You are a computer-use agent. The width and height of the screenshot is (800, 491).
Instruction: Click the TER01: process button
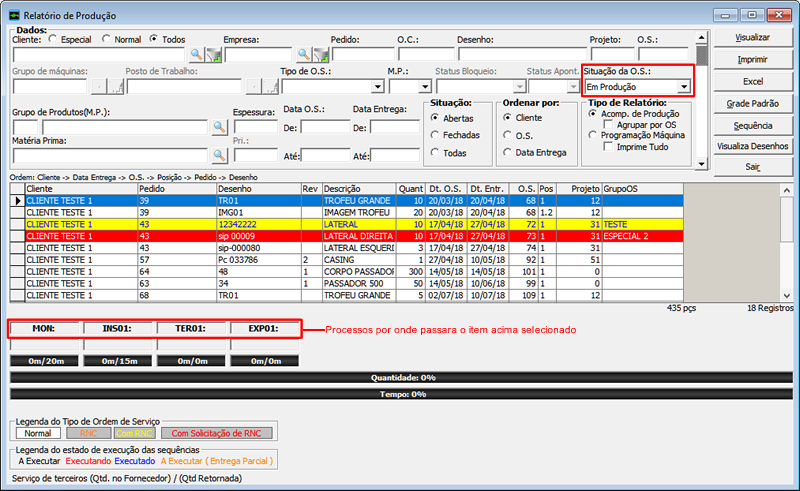tap(191, 328)
